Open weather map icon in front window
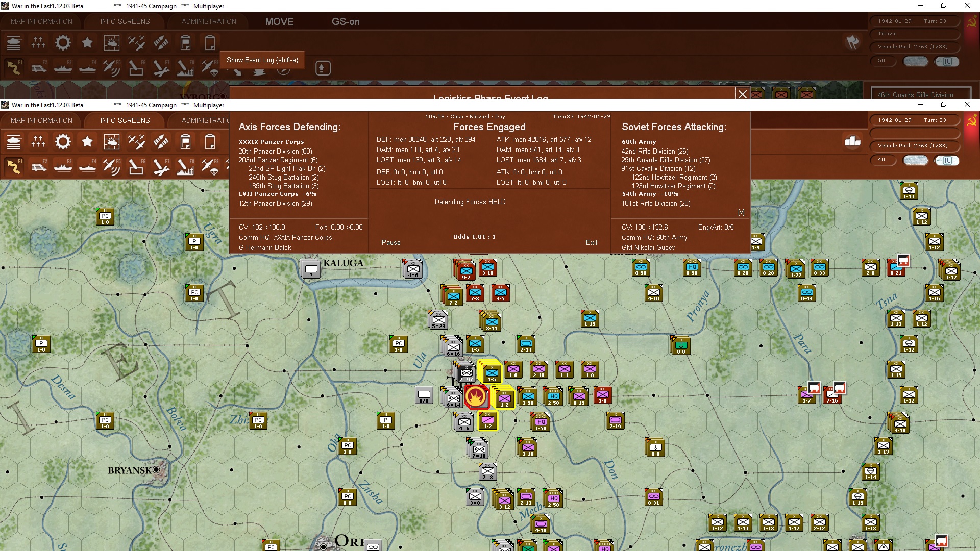Screen dimensions: 980x551 click(x=112, y=142)
